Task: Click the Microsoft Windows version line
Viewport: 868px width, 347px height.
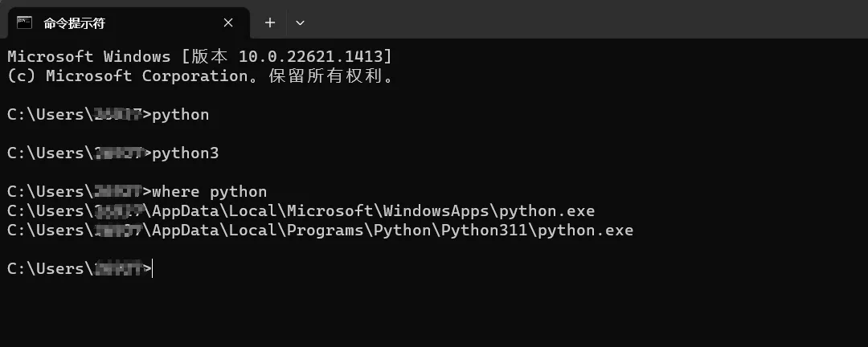Action: click(x=199, y=56)
